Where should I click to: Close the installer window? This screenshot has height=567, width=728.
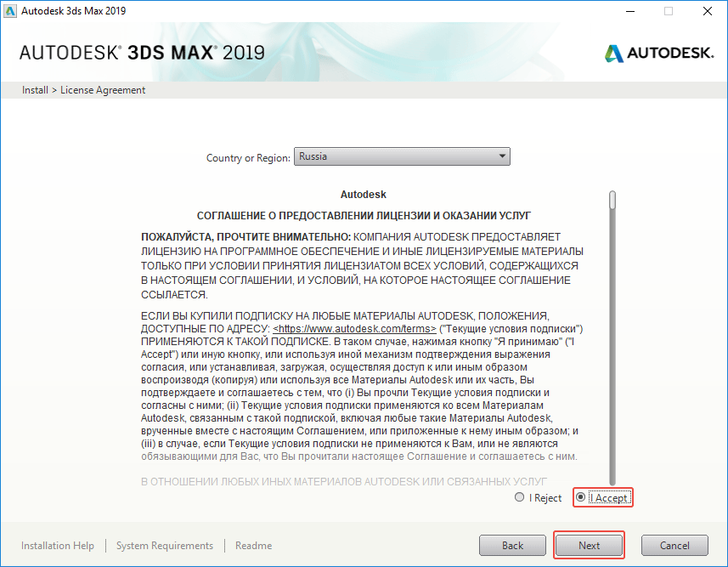(707, 11)
